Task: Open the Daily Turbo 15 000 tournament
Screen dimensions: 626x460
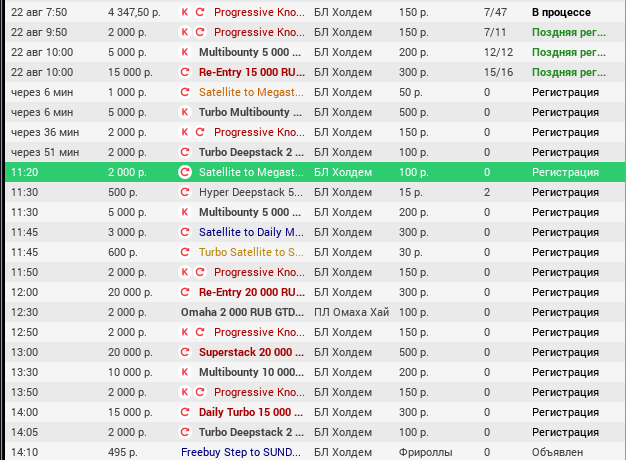Action: (251, 412)
